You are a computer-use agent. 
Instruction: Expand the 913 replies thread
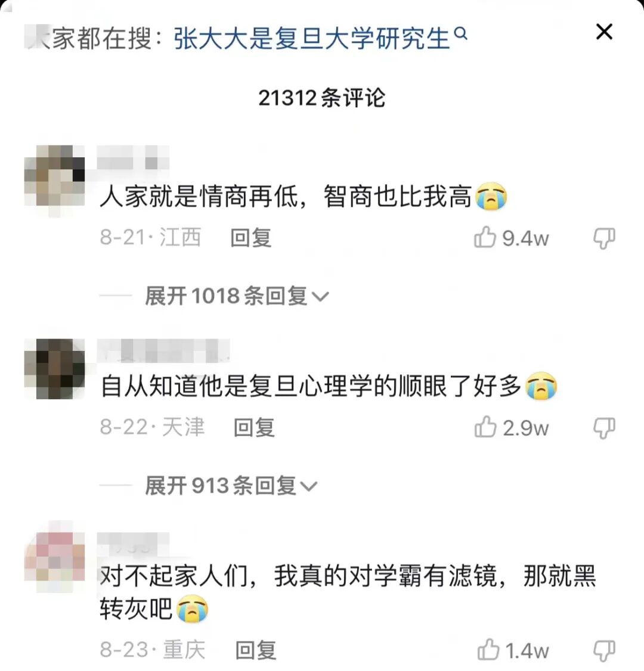[x=231, y=486]
